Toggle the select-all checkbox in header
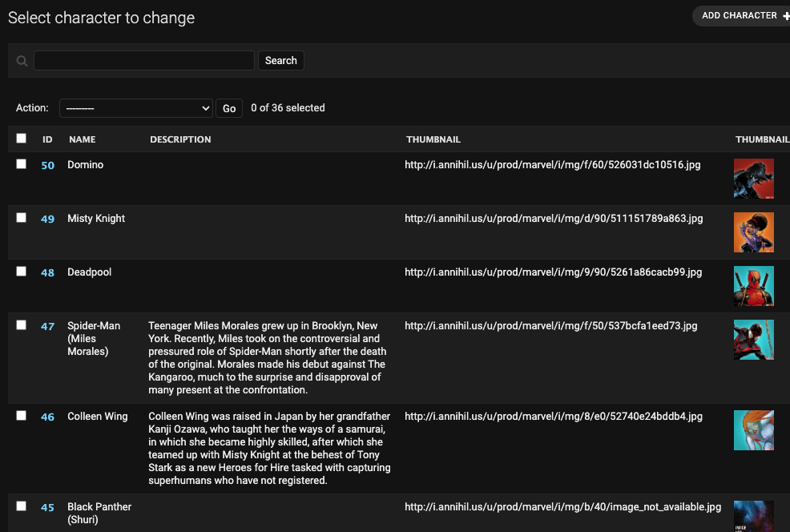Screen dimensions: 790x532 pos(22,138)
